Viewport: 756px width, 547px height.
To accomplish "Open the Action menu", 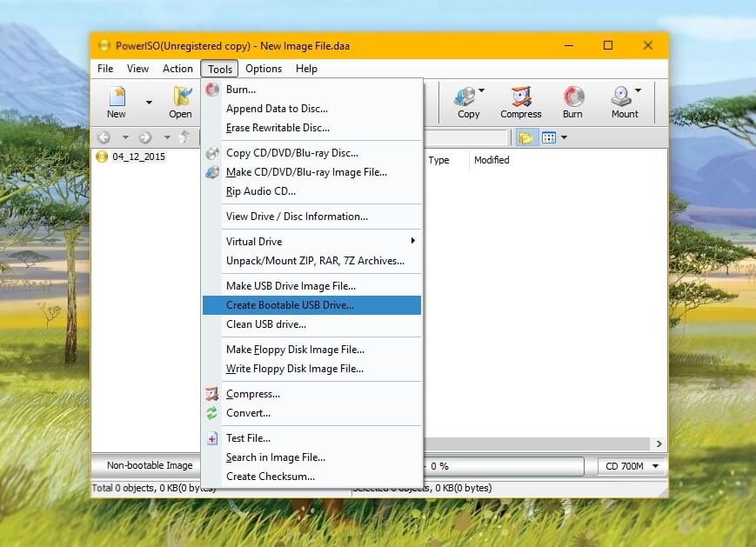I will 177,69.
